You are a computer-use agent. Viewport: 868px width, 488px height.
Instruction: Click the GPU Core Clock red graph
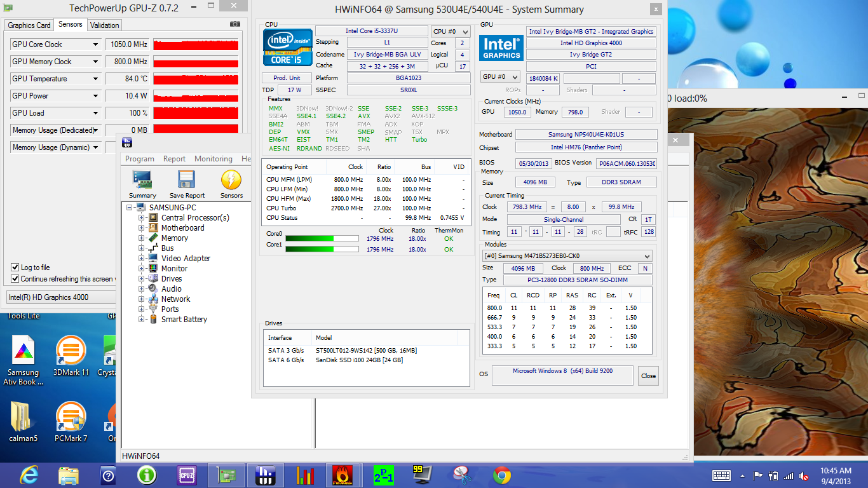196,44
